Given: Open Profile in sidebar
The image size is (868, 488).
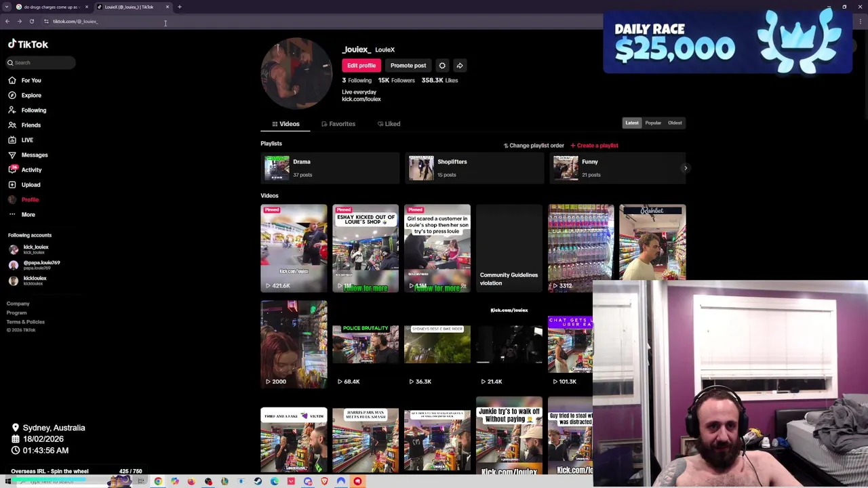Looking at the screenshot, I should pyautogui.click(x=24, y=199).
